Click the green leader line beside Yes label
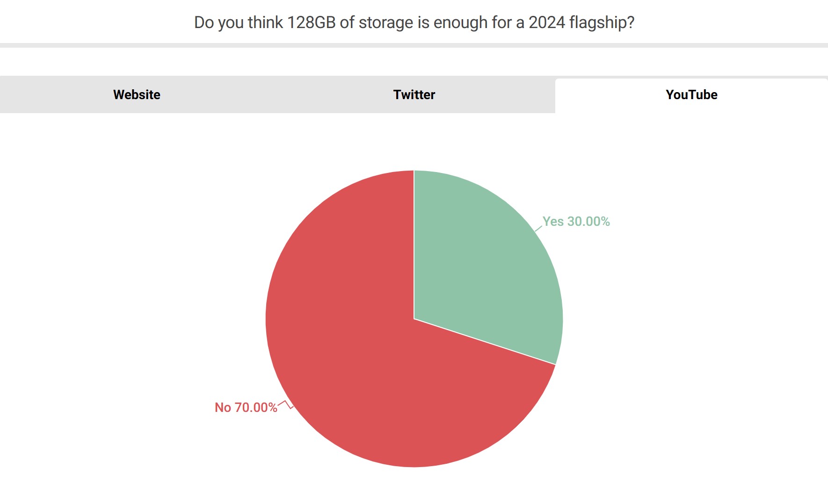This screenshot has height=504, width=828. (538, 229)
